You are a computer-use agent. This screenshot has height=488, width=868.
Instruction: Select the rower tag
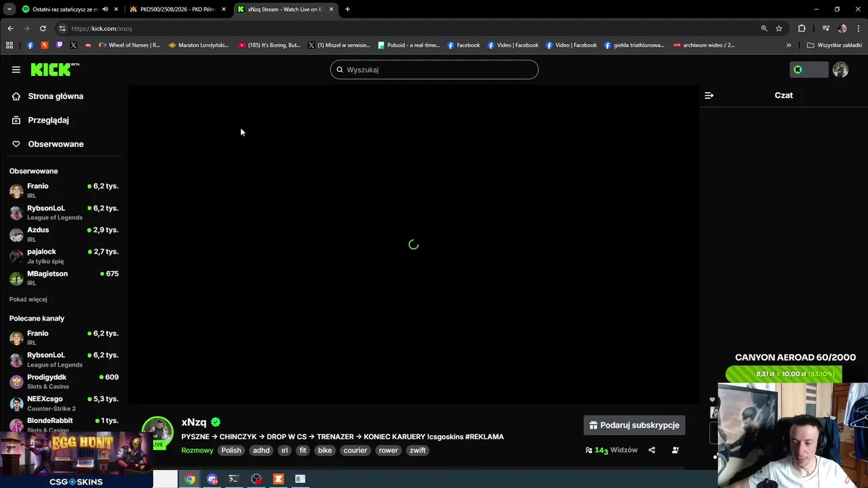point(389,450)
